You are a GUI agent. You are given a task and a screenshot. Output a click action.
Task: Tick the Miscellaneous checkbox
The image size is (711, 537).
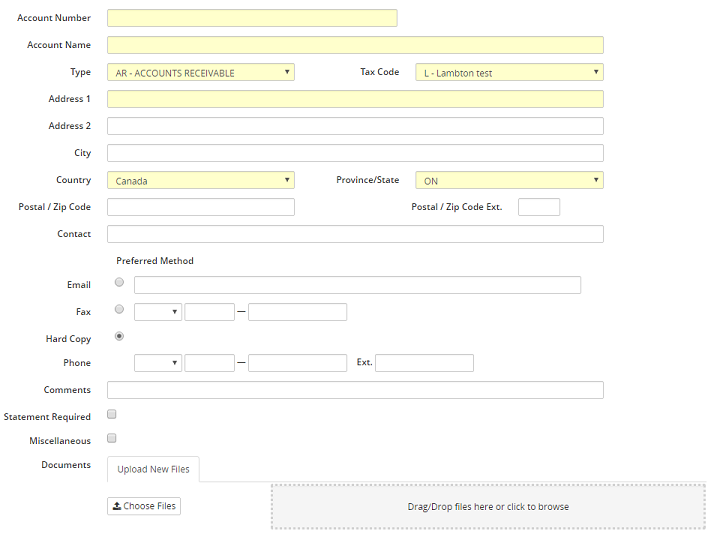pos(112,438)
